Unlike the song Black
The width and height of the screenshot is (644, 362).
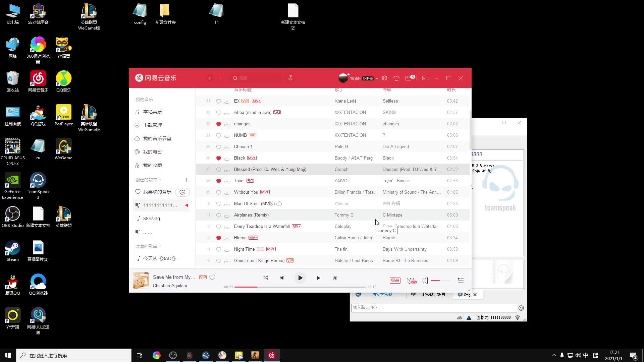pos(219,158)
